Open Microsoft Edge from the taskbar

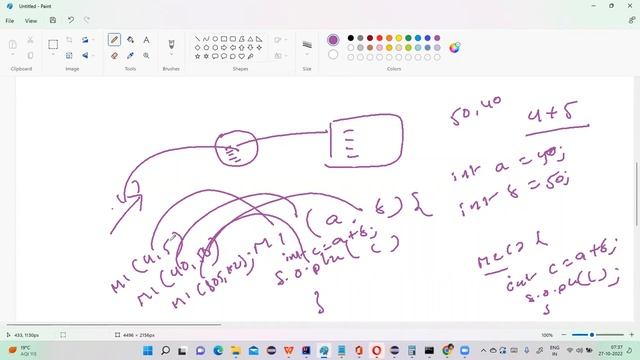(218, 350)
